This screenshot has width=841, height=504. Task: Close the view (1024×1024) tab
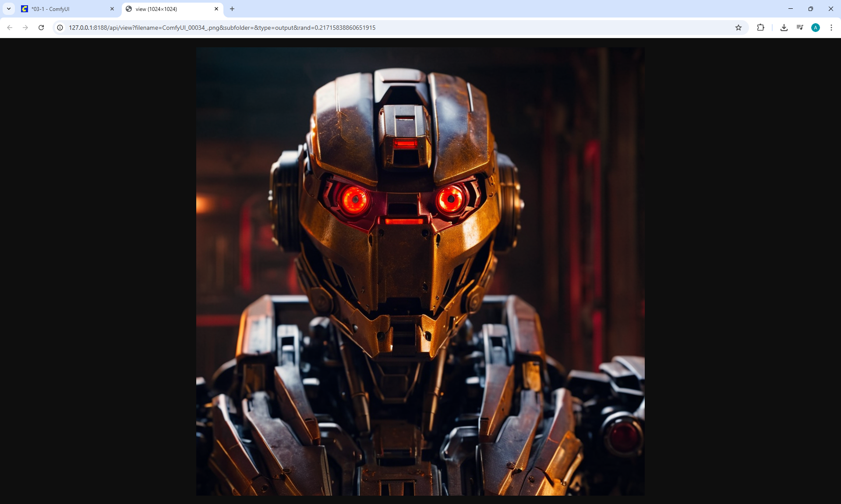[x=216, y=9]
